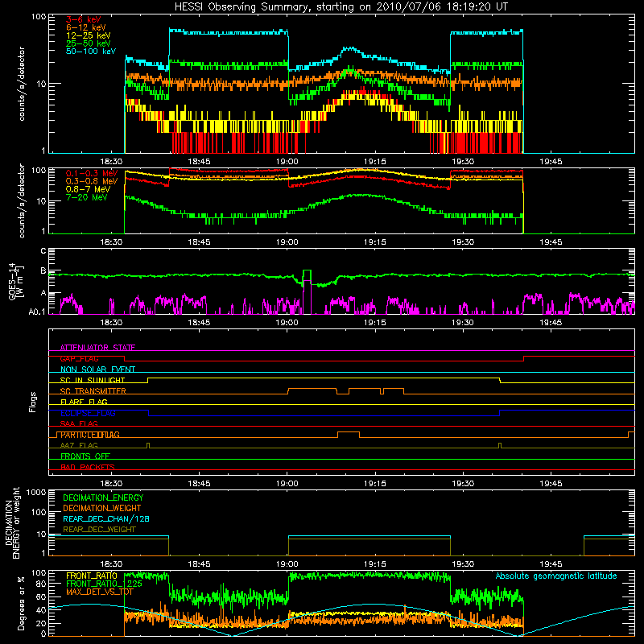Image resolution: width=644 pixels, height=644 pixels.
Task: Click the HESSI Observing Summary plot title
Action: tap(341, 7)
